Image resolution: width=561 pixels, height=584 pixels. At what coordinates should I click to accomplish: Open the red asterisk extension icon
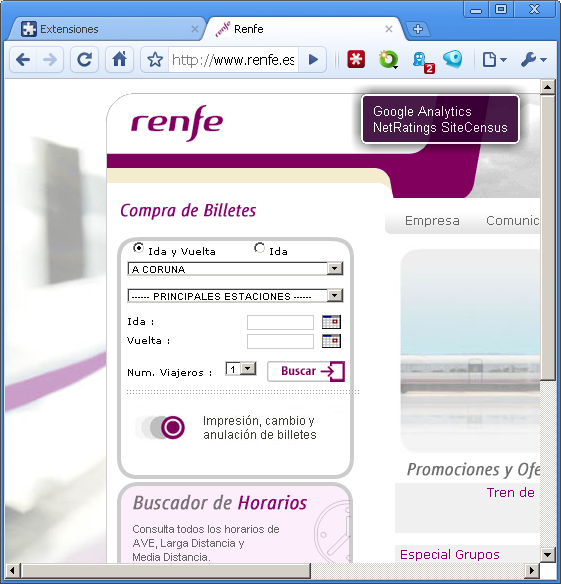point(356,59)
